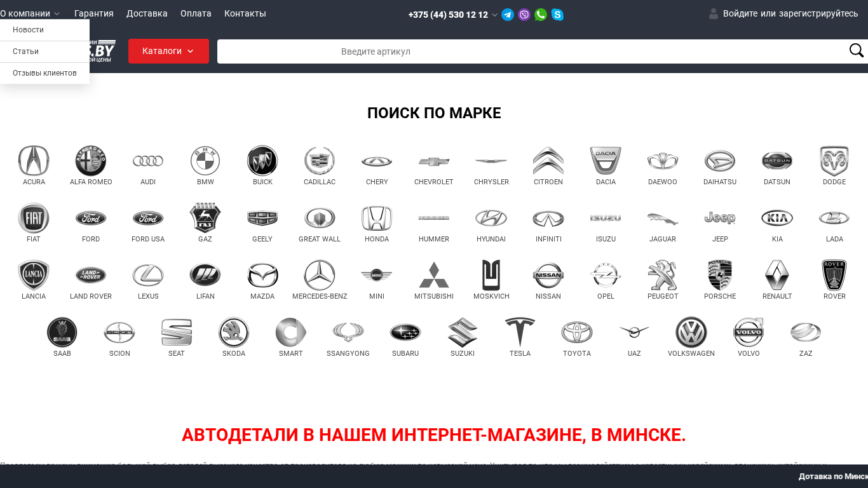Choose the Honda brand logo
This screenshot has height=488, width=868.
click(377, 218)
